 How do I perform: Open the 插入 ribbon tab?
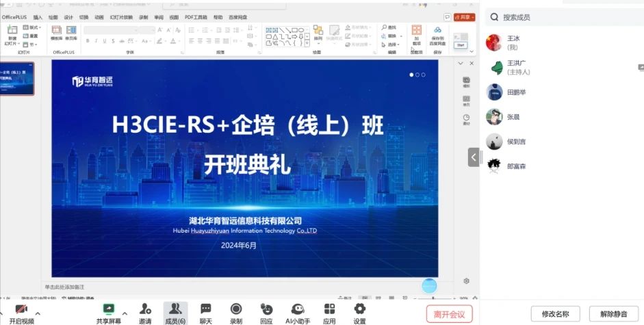[38, 17]
